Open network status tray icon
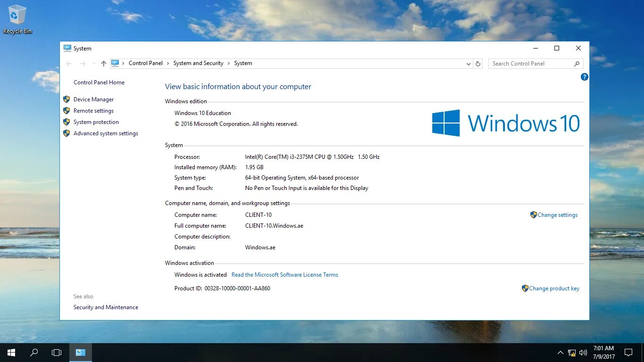This screenshot has height=362, width=644. 572,352
